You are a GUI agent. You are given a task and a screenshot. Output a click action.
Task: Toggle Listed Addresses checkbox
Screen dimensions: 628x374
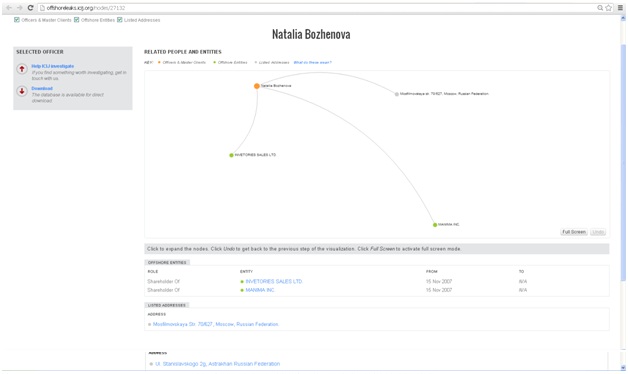click(x=120, y=20)
